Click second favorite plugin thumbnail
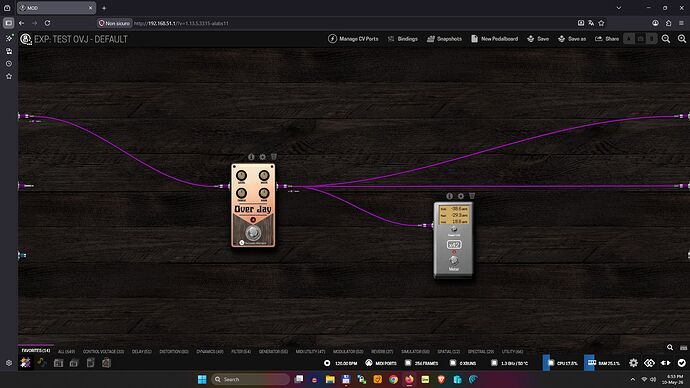Image resolution: width=690 pixels, height=388 pixels. point(42,363)
